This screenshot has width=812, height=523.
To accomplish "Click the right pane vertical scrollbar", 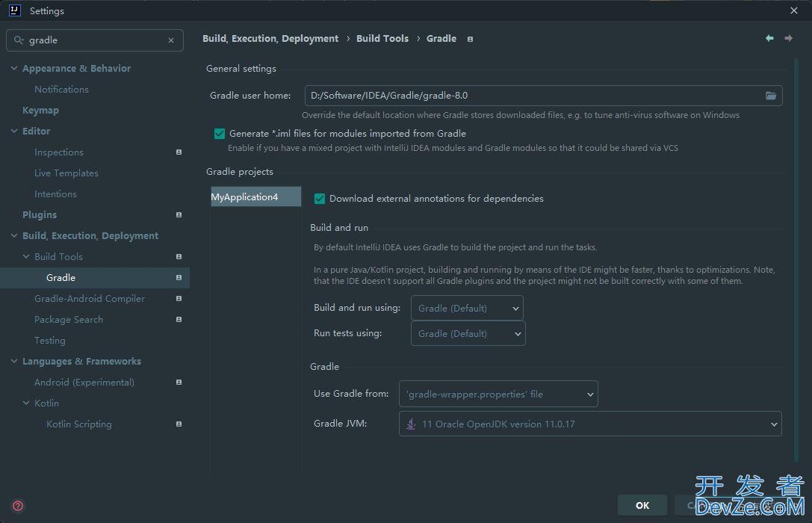I will click(x=796, y=261).
